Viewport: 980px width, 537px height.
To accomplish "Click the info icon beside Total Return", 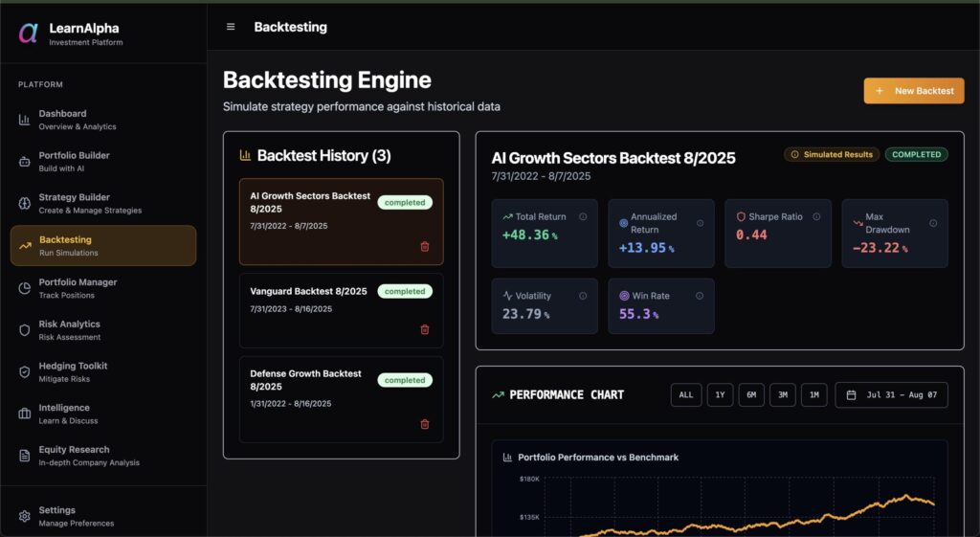I will (583, 217).
